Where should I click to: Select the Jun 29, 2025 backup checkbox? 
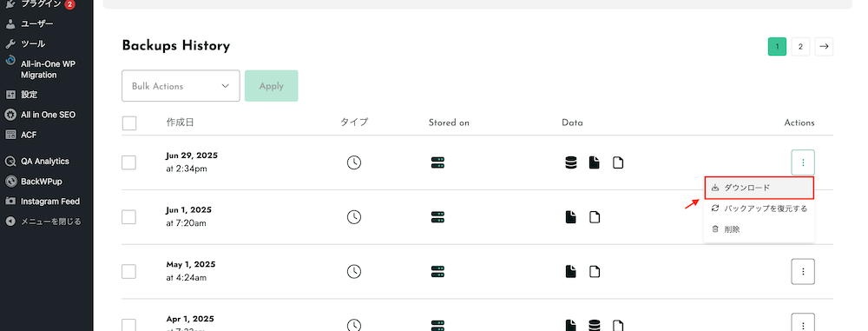[x=129, y=162]
